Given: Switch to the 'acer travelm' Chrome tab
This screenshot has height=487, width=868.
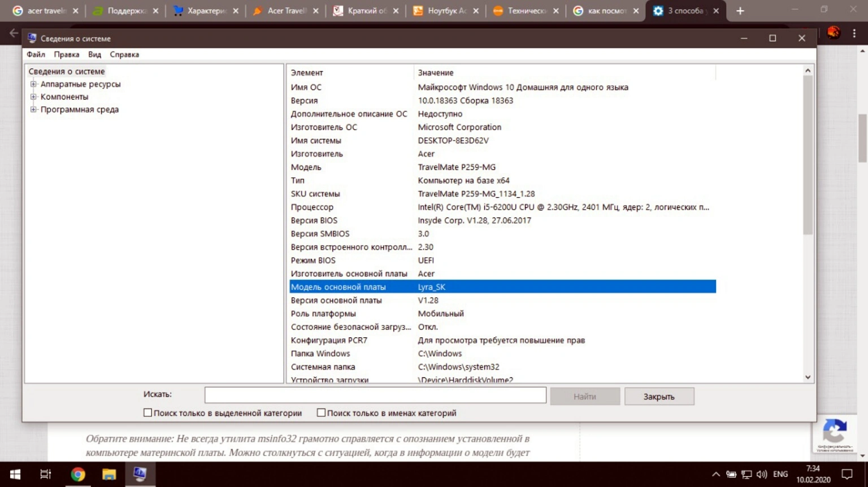Looking at the screenshot, I should point(45,11).
